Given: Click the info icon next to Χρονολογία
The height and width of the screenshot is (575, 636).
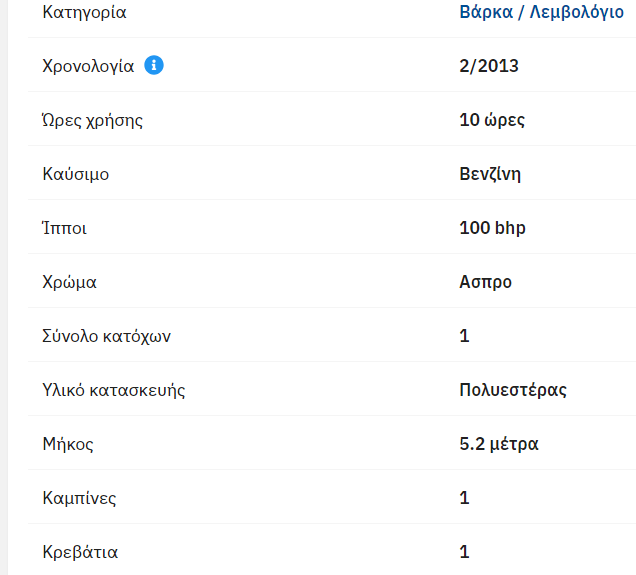Looking at the screenshot, I should (x=154, y=66).
